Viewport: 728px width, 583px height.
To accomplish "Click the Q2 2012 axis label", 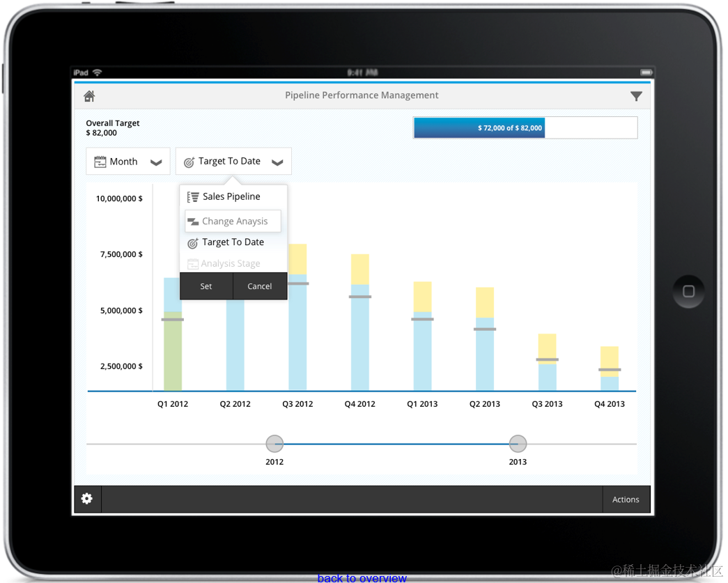I will point(235,404).
